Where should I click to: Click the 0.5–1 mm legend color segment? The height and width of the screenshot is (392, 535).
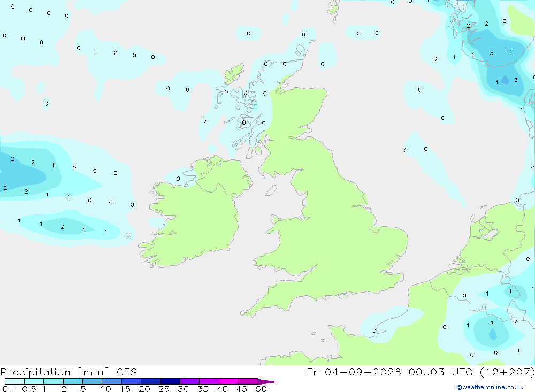[34, 381]
